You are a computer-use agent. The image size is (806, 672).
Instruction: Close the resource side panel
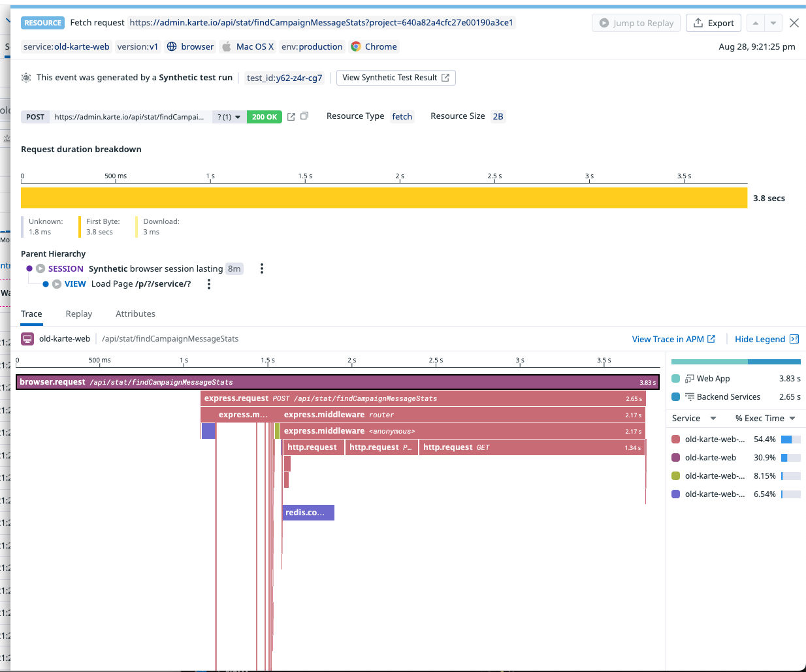pos(794,23)
